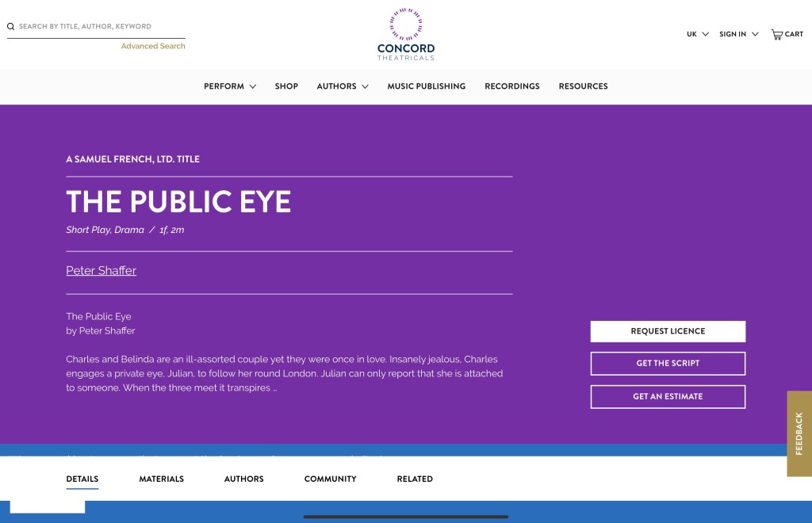
Task: Expand the UK region dropdown
Action: tap(697, 34)
